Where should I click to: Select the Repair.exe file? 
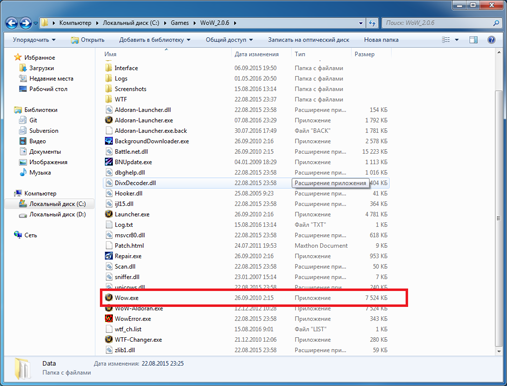[x=247, y=256]
